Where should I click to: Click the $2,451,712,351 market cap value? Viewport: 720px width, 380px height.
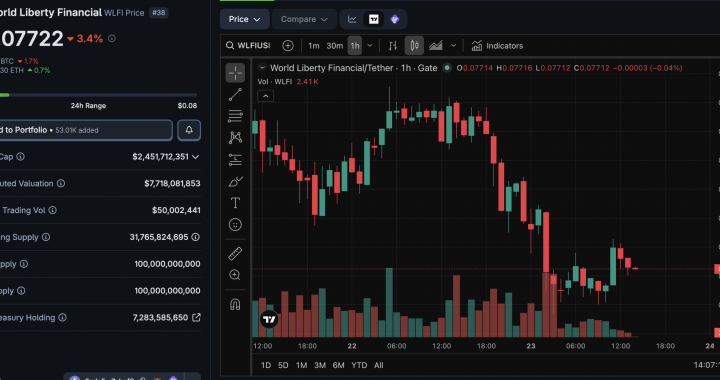(160, 156)
